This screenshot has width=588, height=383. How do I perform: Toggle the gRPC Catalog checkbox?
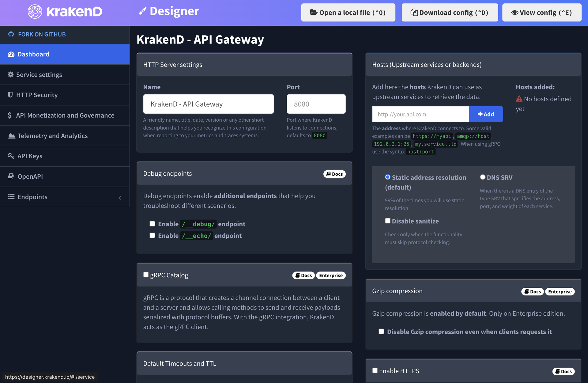(x=146, y=275)
